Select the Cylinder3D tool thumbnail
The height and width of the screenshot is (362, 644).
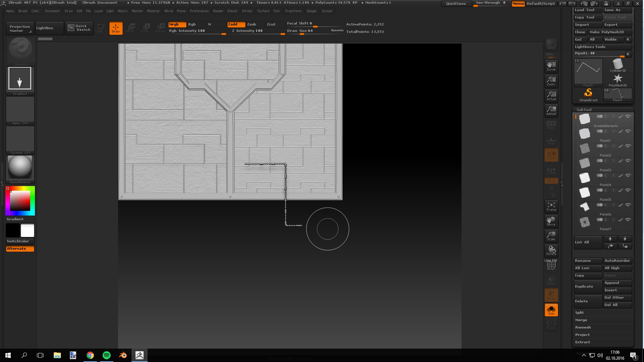pos(618,65)
